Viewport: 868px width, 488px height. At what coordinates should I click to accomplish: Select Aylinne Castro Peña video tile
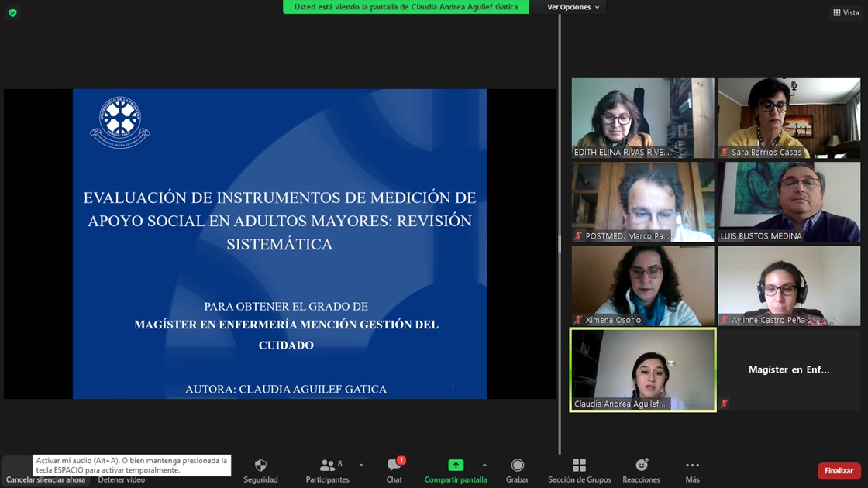789,286
